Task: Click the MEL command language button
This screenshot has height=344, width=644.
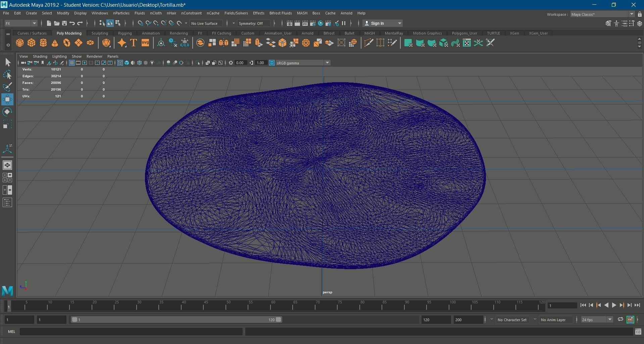Action: [12, 332]
